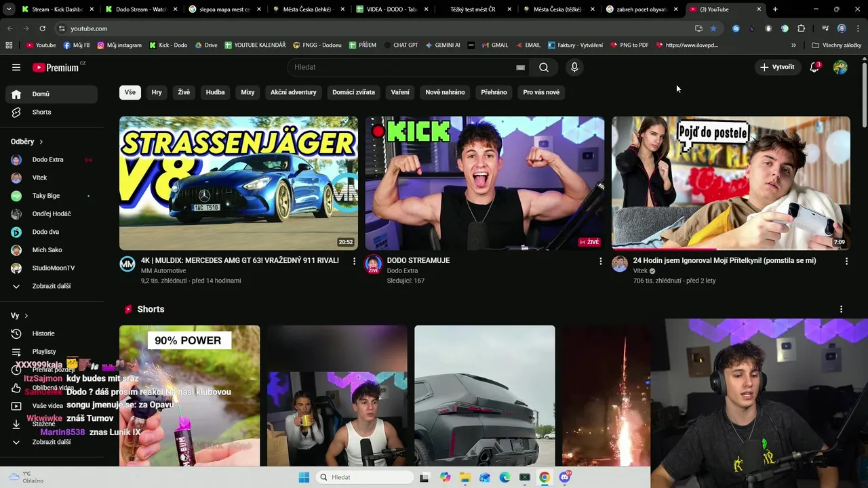Open the CHAT GPT bookmark
This screenshot has width=868, height=488.
401,45
